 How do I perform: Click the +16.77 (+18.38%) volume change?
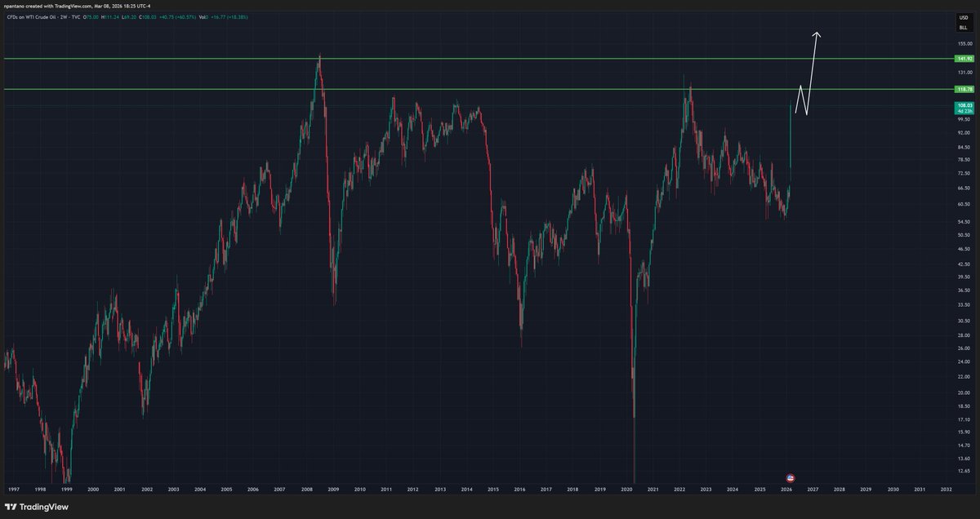[x=229, y=17]
